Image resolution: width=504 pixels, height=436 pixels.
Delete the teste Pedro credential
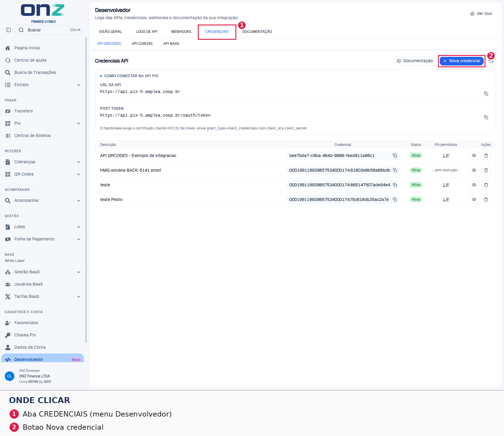486,199
